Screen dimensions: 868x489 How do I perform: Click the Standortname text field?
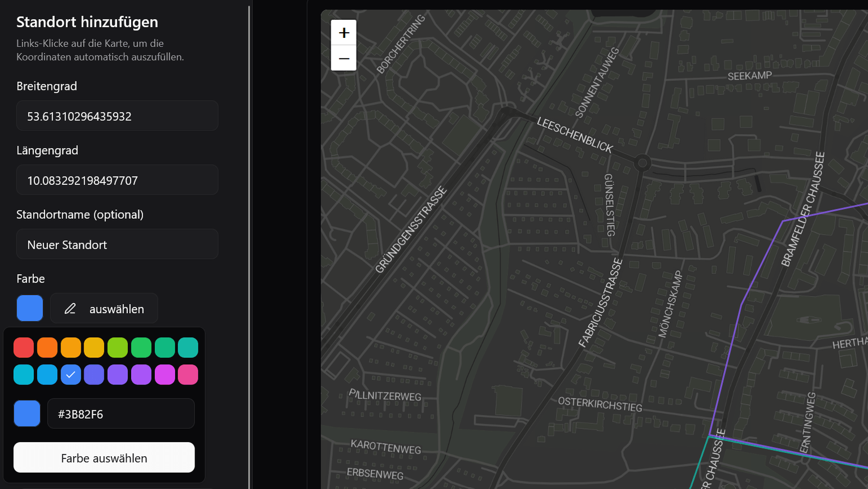[x=117, y=244]
